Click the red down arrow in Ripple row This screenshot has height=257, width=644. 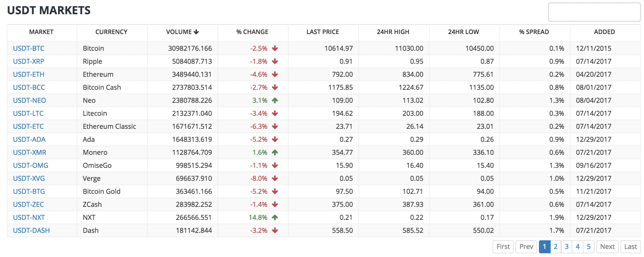(x=275, y=61)
